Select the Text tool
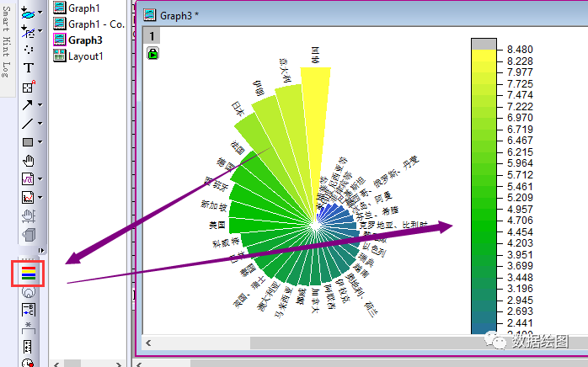The width and height of the screenshot is (588, 367). coord(29,68)
